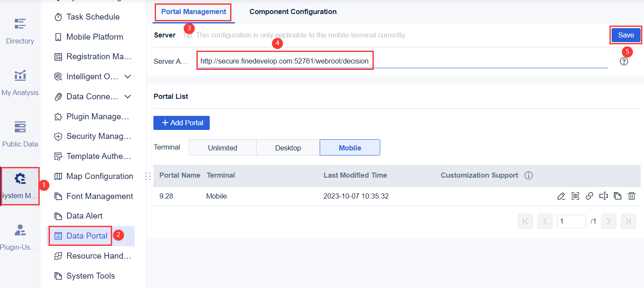
Task: Rename portal 9.28 using the rename icon
Action: 604,196
